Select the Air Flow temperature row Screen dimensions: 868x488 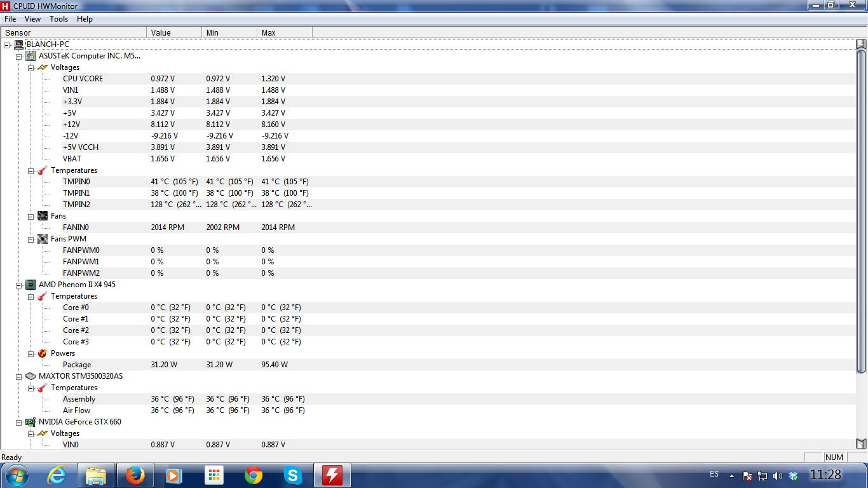coord(428,410)
